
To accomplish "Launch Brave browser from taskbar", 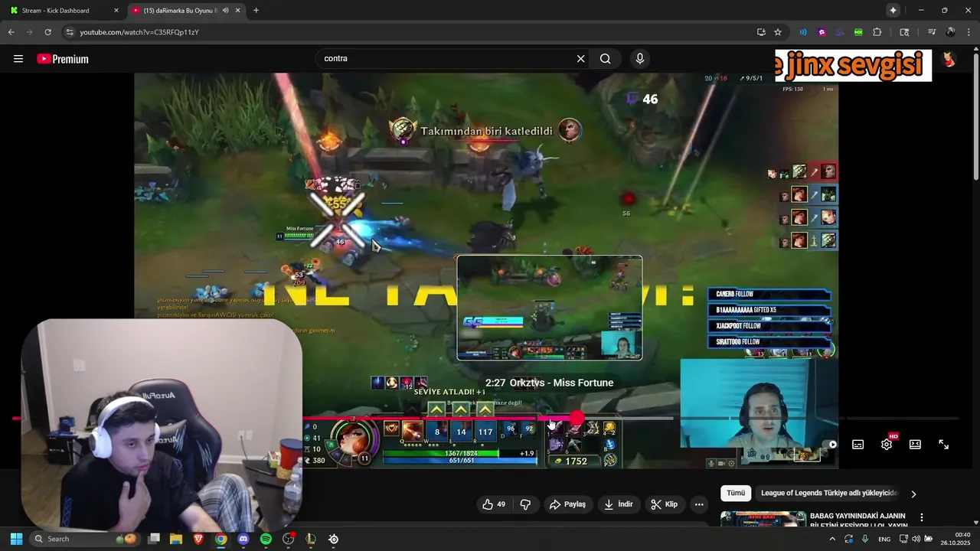I will 198,539.
